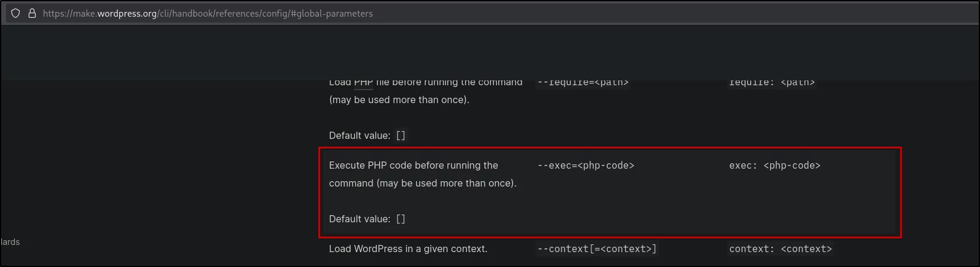Click "Execute PHP code before running the" description
The width and height of the screenshot is (980, 267).
pyautogui.click(x=413, y=166)
